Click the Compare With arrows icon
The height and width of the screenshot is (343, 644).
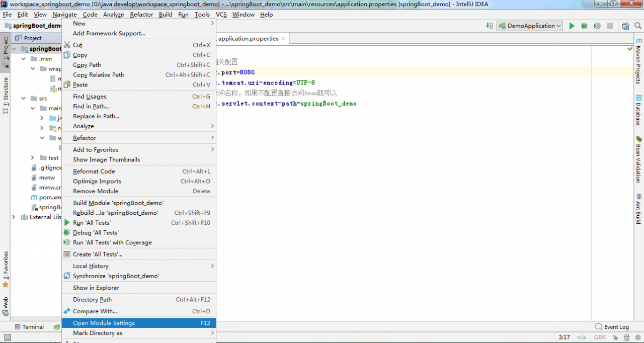[x=67, y=311]
